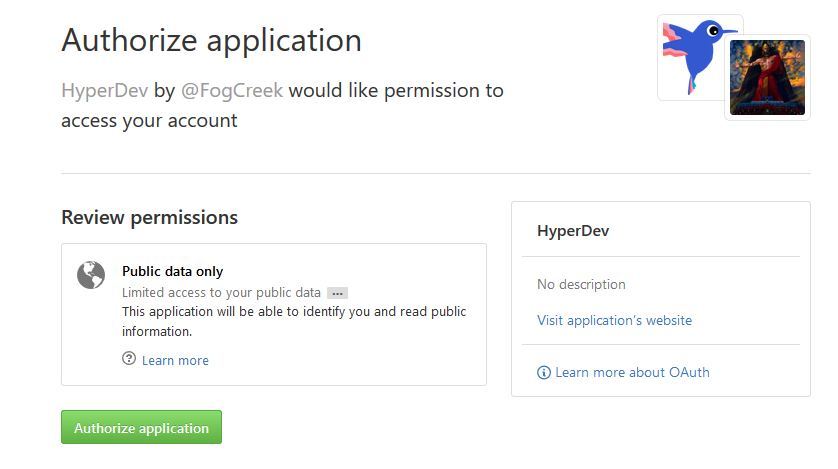
Task: Click the Limited access to your public data text
Action: (x=221, y=293)
